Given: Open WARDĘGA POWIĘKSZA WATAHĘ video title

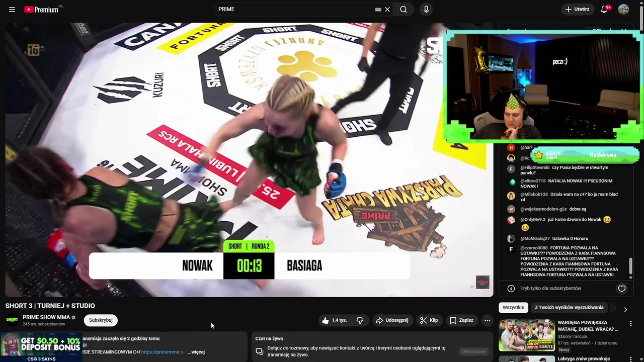Looking at the screenshot, I should pyautogui.click(x=588, y=326).
